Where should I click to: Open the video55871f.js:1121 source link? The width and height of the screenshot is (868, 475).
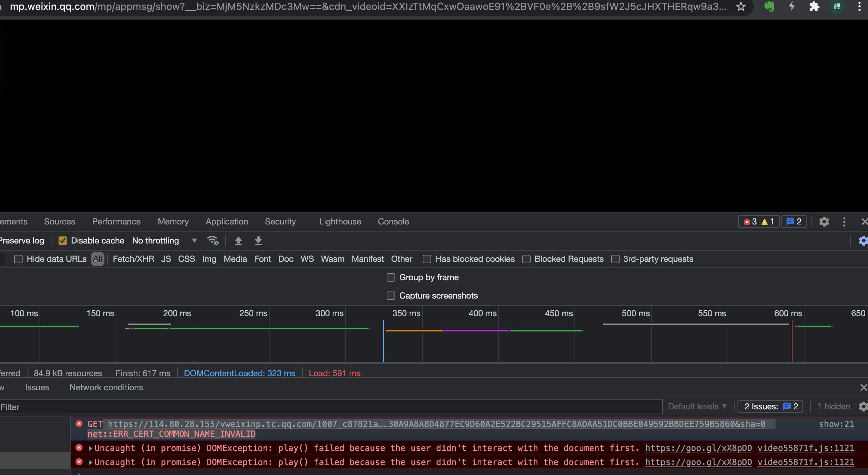(x=806, y=448)
